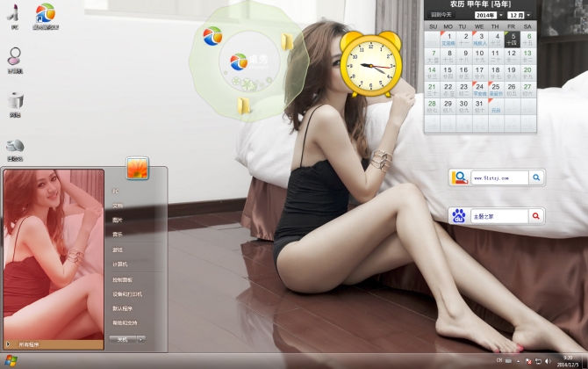
Task: Click the www.5tztzj.com search field
Action: (499, 178)
